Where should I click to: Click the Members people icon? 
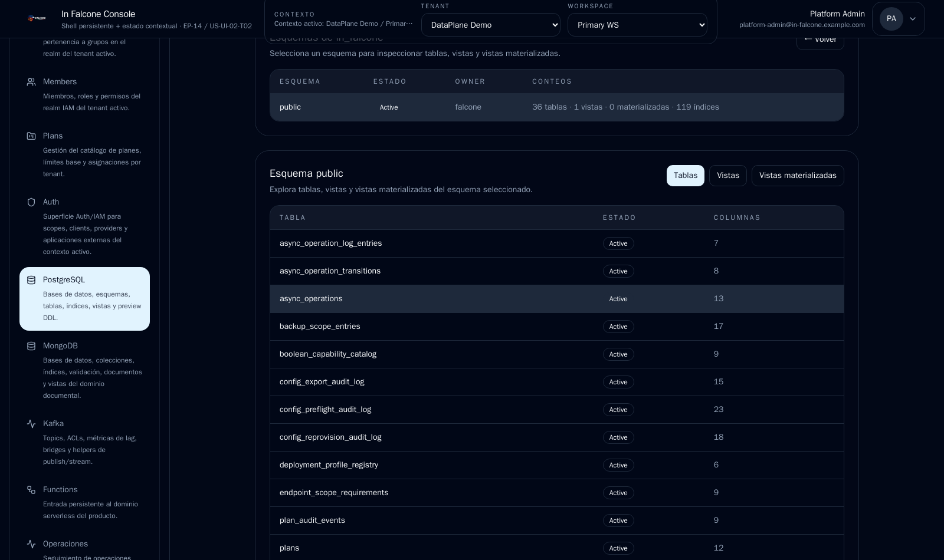click(x=31, y=82)
